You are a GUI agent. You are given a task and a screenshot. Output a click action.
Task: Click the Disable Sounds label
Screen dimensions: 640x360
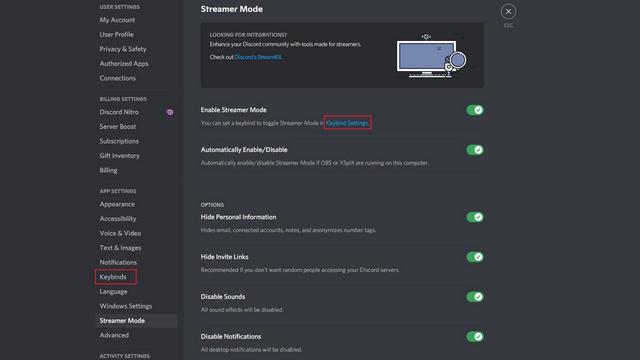(223, 297)
